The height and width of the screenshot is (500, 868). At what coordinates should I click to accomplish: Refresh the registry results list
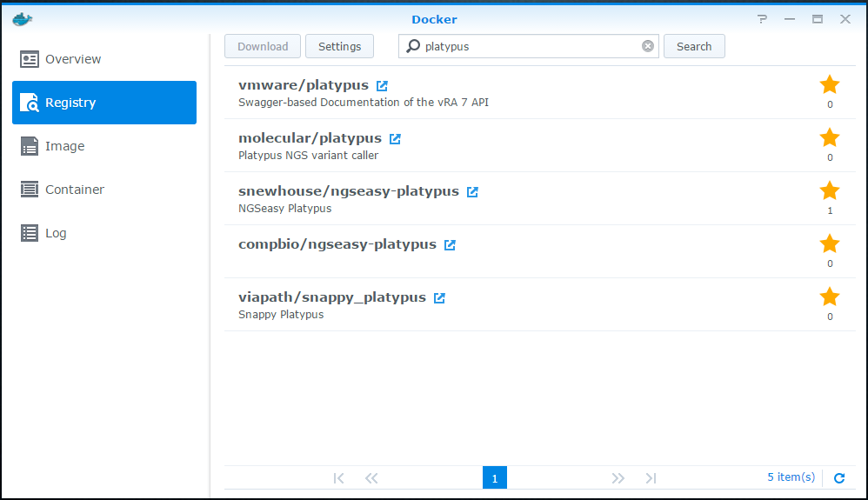click(x=839, y=477)
